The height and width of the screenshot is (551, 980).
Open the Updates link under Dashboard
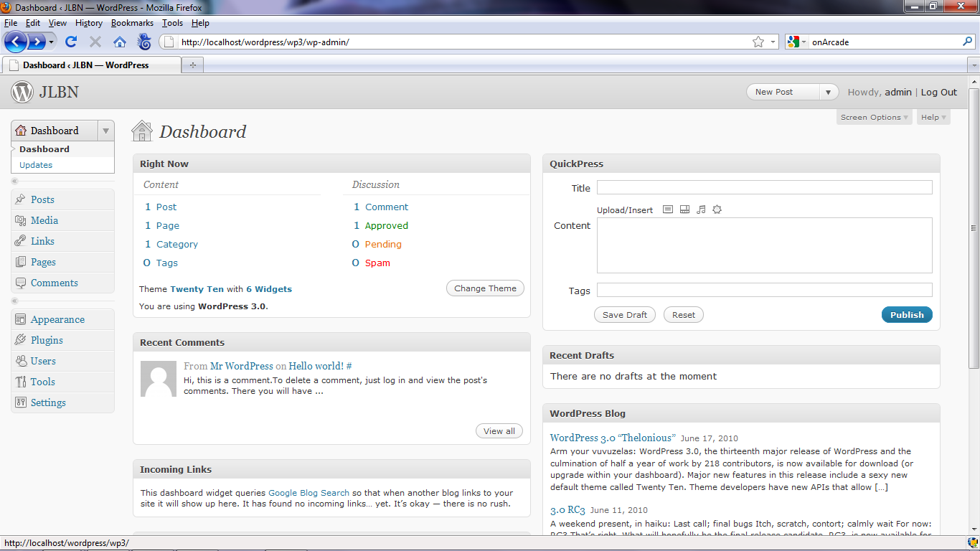pyautogui.click(x=36, y=165)
